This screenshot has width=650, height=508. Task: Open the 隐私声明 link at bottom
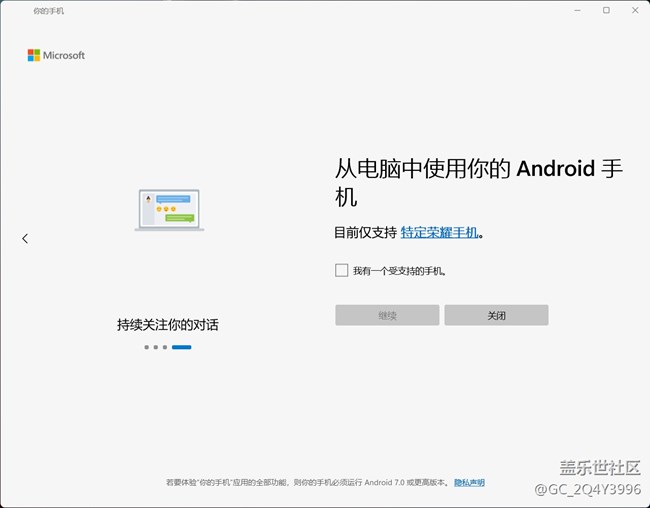(x=469, y=482)
